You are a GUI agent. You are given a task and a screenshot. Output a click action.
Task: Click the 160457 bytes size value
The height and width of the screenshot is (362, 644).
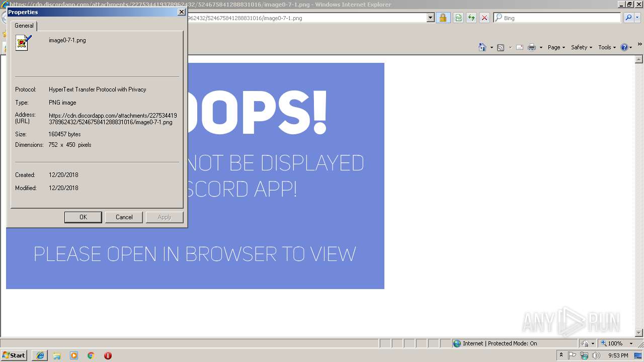tap(64, 134)
